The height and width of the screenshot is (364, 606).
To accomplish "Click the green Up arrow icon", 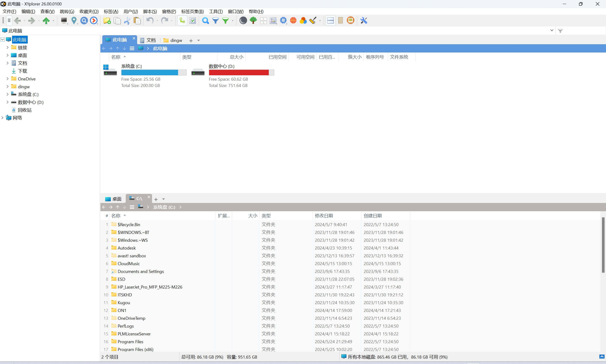I will (x=46, y=21).
